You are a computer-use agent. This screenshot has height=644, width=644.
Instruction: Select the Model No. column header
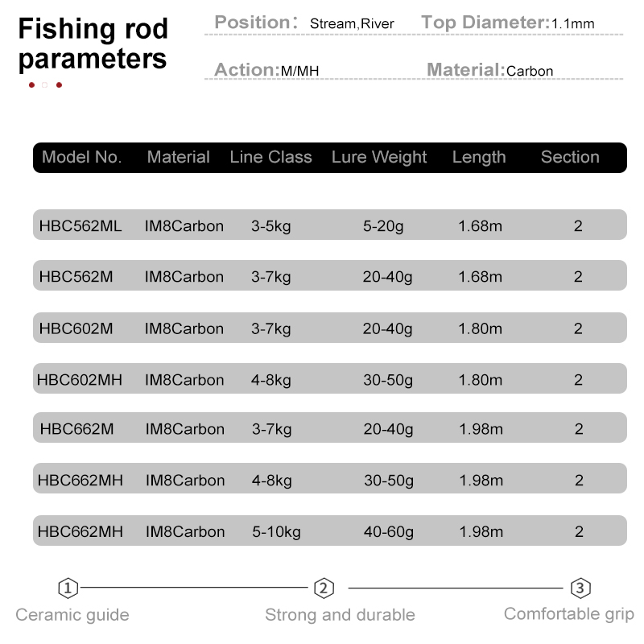pyautogui.click(x=82, y=157)
